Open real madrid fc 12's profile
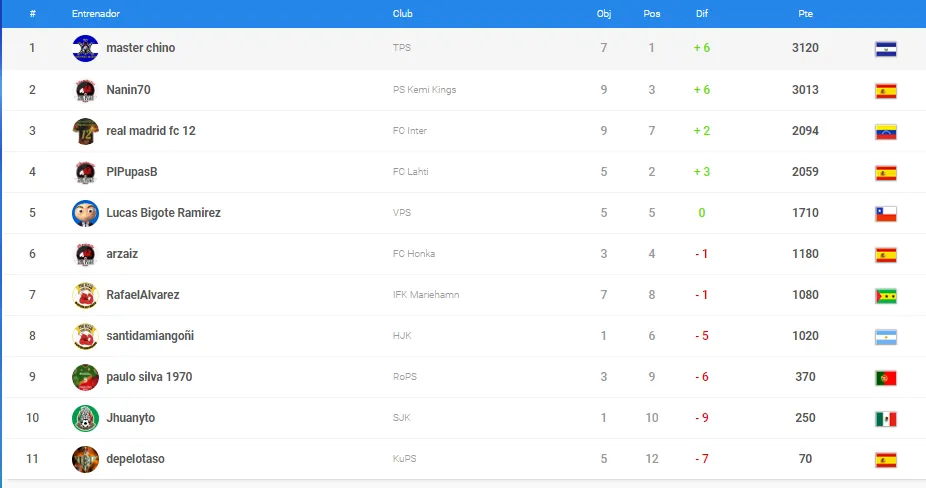 (x=151, y=131)
